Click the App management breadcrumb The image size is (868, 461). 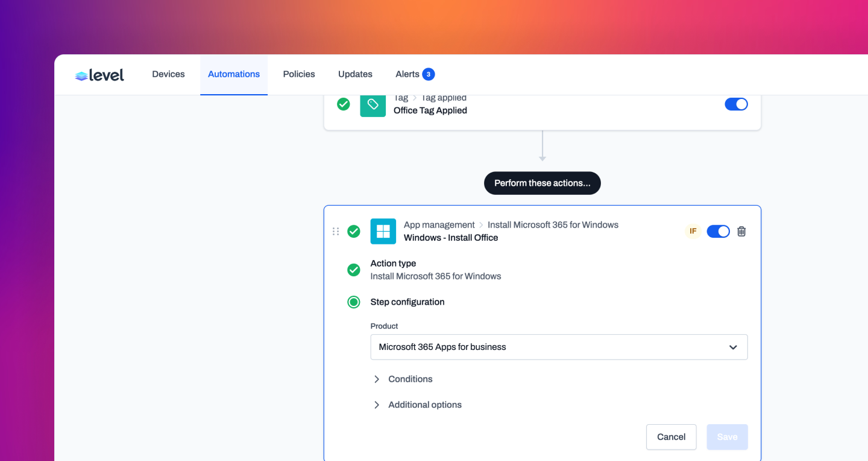(x=439, y=224)
